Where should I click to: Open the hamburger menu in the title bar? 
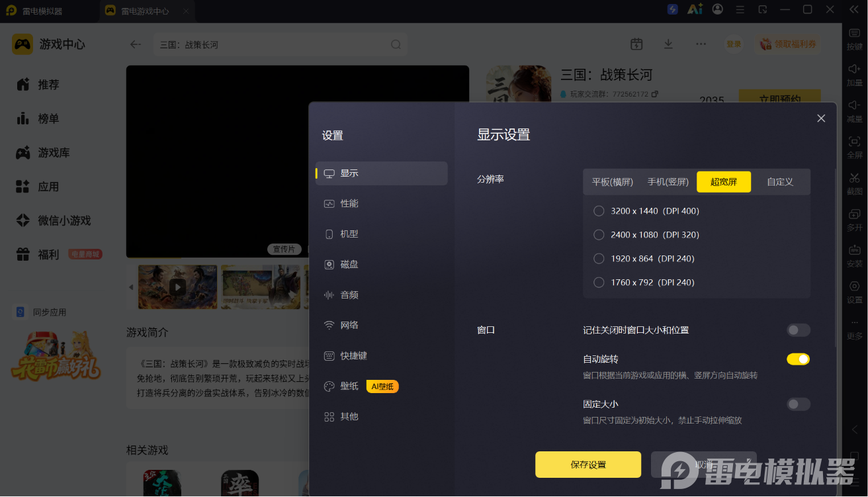tap(740, 10)
